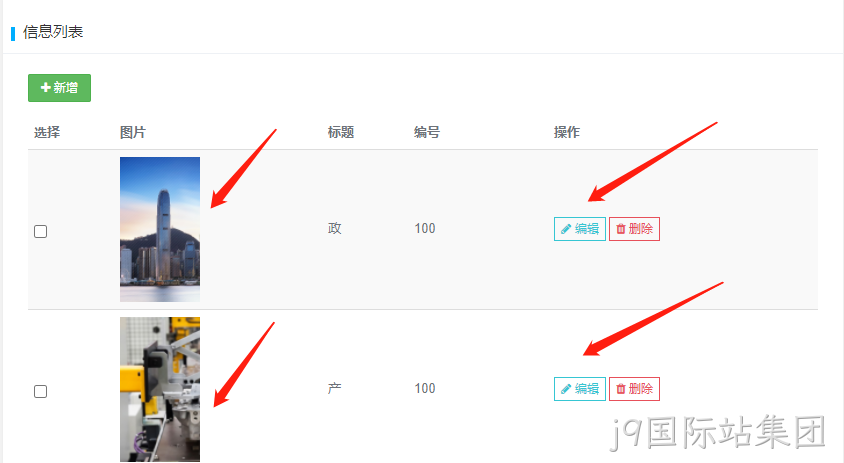Click the j9国际站集团 watermark text

719,432
